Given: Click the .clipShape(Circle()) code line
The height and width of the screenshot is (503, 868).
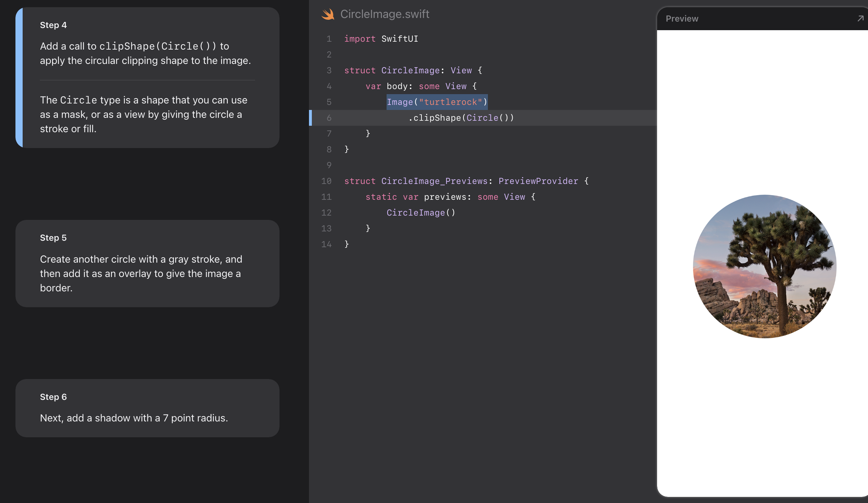Looking at the screenshot, I should (461, 118).
